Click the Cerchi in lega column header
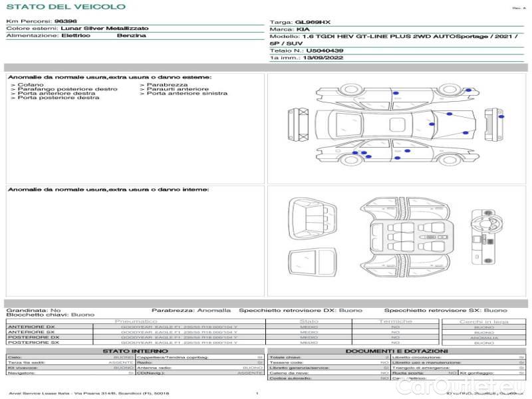The height and width of the screenshot is (399, 532). [483, 321]
